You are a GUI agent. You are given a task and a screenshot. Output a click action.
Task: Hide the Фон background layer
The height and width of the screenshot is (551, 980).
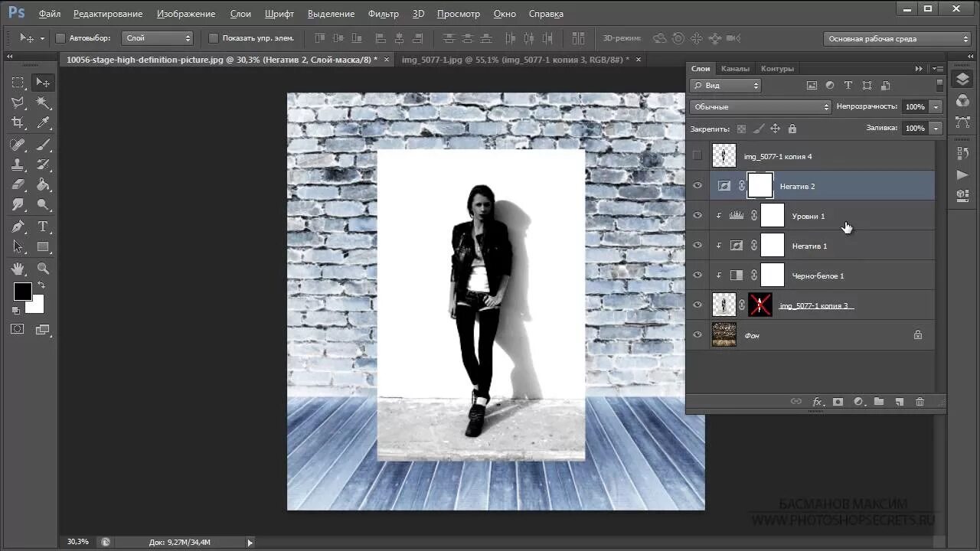coord(697,334)
